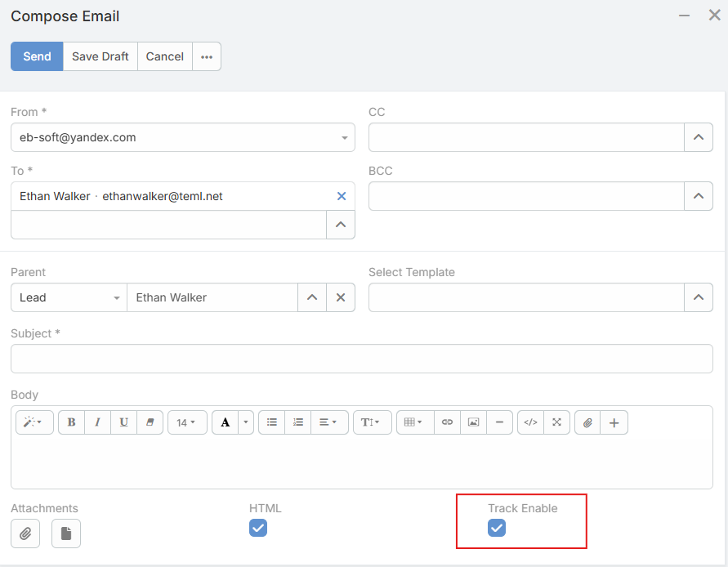The width and height of the screenshot is (728, 567).
Task: Attach a document using the file icon
Action: tap(66, 534)
